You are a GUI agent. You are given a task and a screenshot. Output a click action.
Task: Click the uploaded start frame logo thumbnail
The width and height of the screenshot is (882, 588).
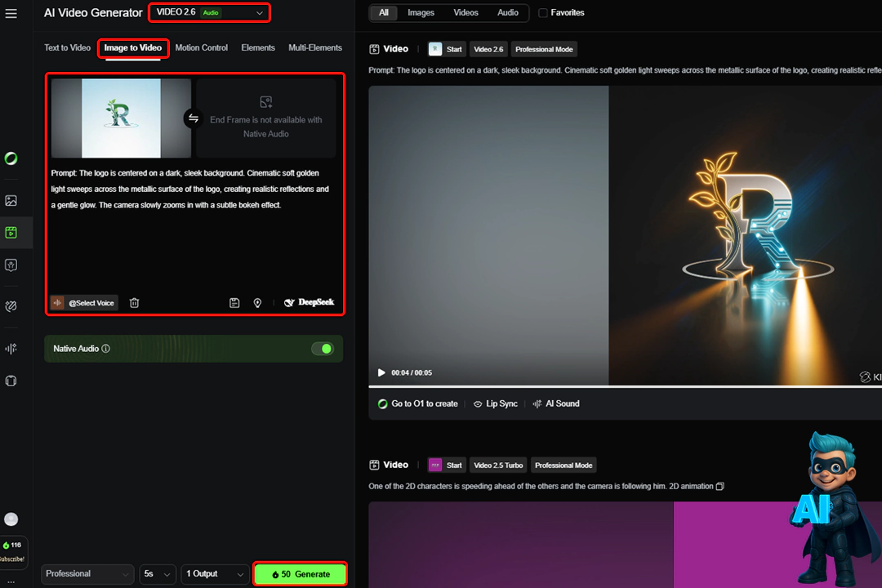(x=121, y=118)
